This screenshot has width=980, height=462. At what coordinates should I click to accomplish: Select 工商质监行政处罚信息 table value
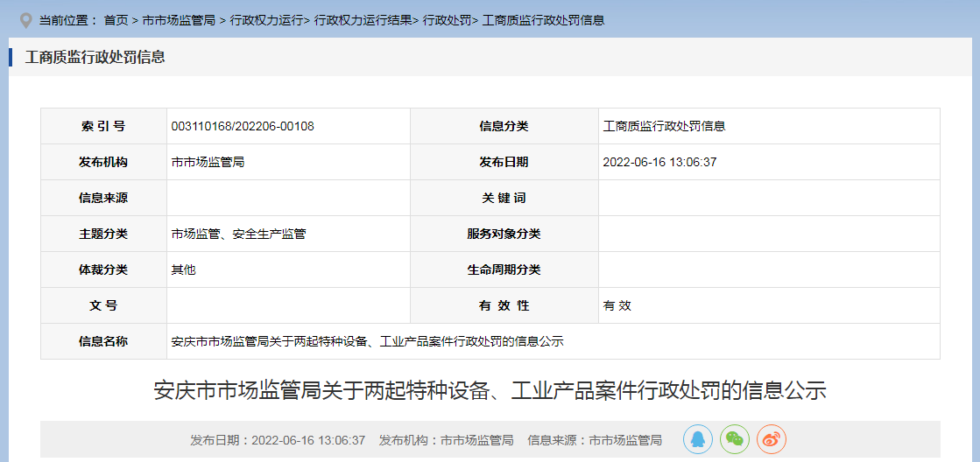[664, 126]
